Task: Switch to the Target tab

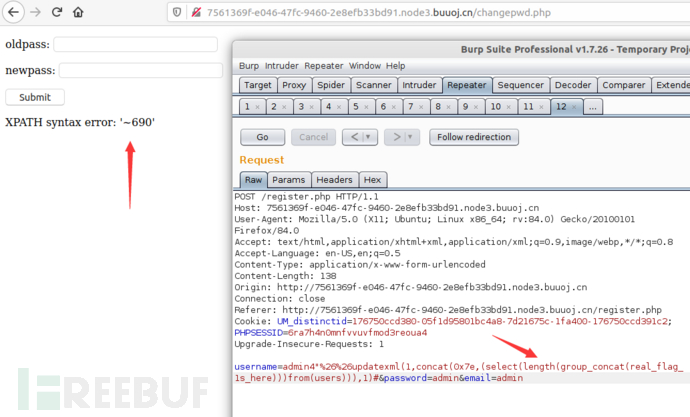Action: [x=258, y=85]
